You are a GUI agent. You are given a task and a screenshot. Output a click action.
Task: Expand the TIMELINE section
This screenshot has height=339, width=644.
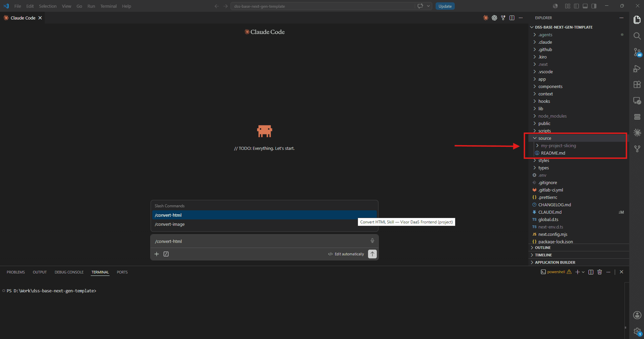click(x=578, y=255)
